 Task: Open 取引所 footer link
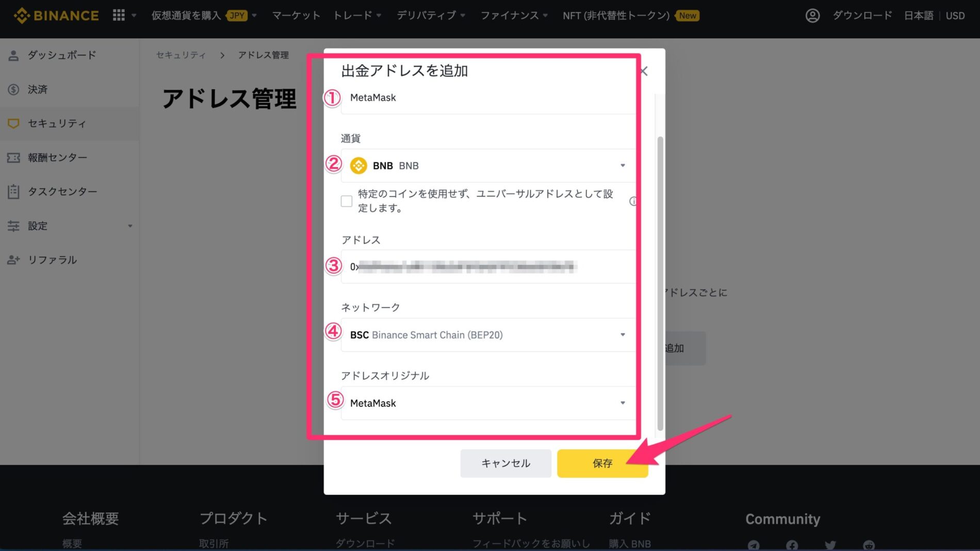click(214, 544)
